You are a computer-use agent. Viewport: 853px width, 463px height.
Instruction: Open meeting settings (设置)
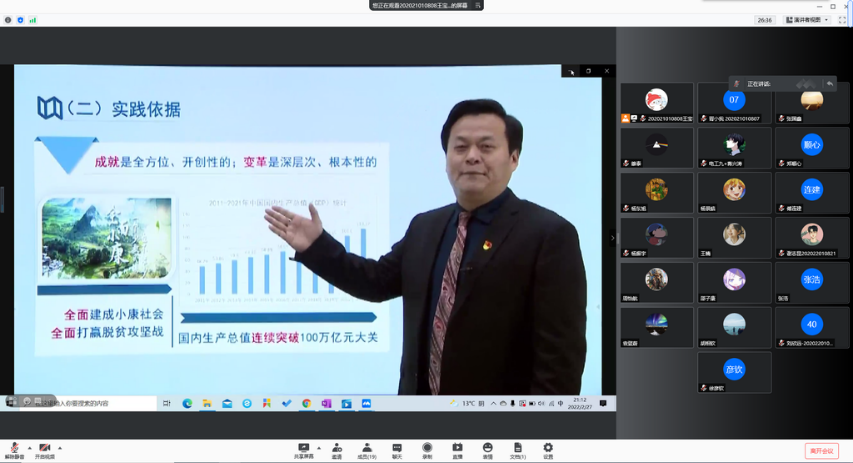click(x=548, y=450)
